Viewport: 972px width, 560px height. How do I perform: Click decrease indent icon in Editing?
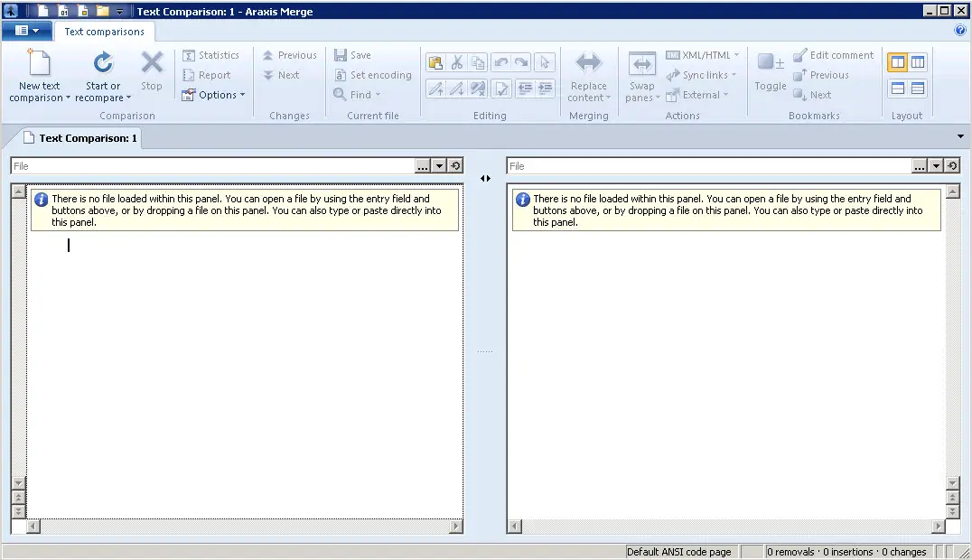525,89
